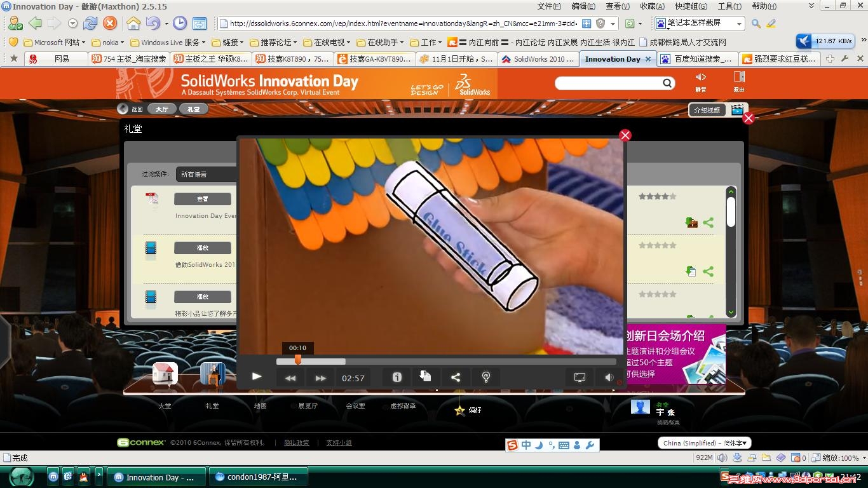868x488 pixels.
Task: Go to 大厅 breadcrumb button
Action: coord(162,109)
